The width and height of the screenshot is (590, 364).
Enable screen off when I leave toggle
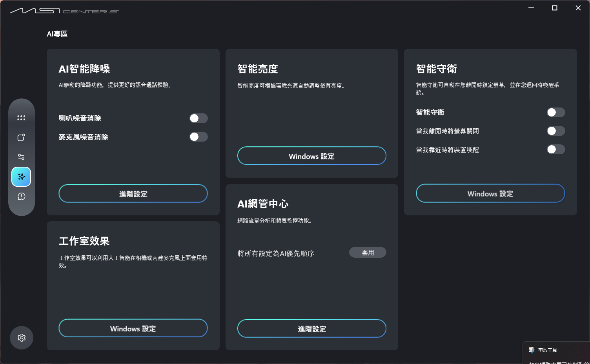coord(555,131)
